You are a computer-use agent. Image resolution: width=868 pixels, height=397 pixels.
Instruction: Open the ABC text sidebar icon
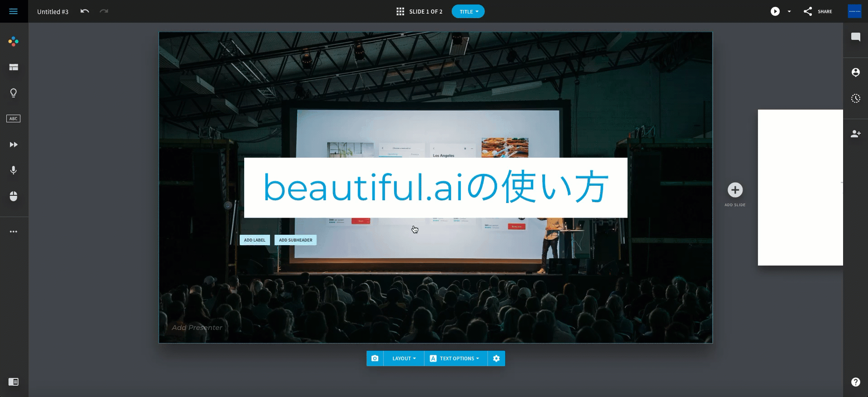pos(14,119)
